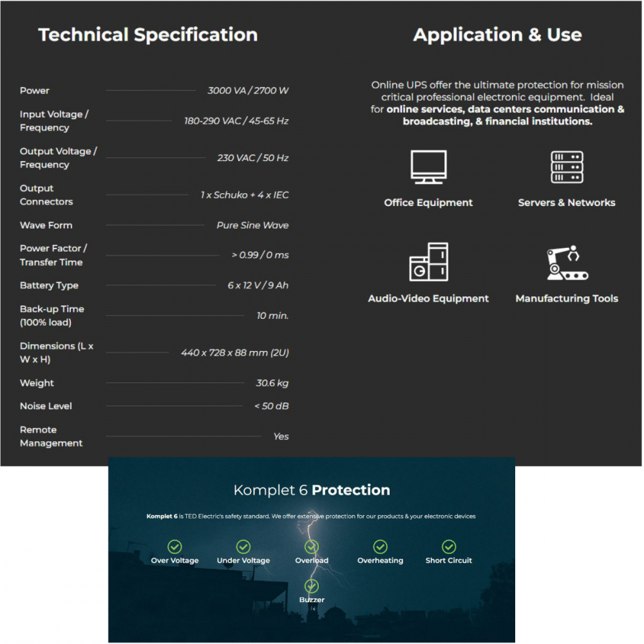The height and width of the screenshot is (644, 644).
Task: Click the green checkmark above Overheating
Action: (x=380, y=547)
